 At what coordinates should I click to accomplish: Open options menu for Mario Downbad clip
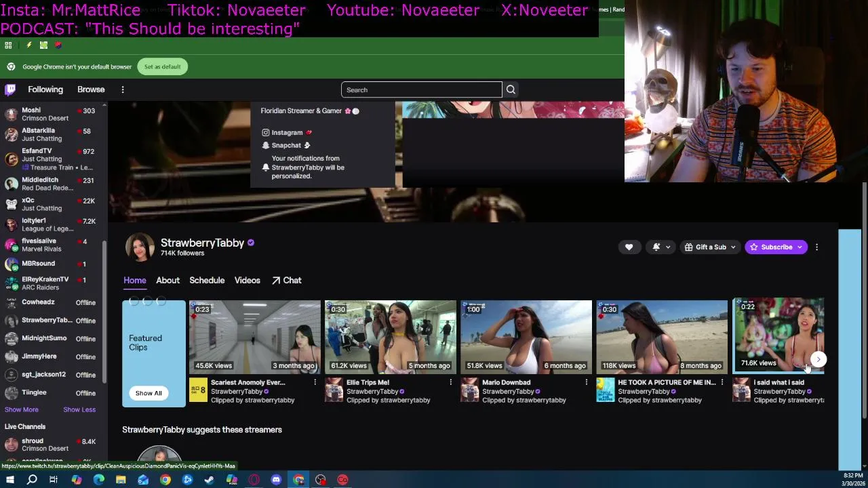coord(586,383)
